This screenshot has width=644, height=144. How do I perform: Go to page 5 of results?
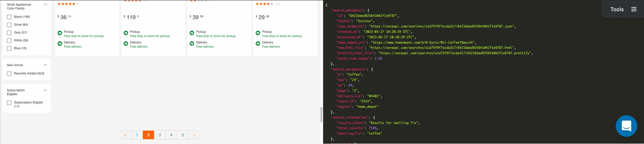pyautogui.click(x=183, y=135)
